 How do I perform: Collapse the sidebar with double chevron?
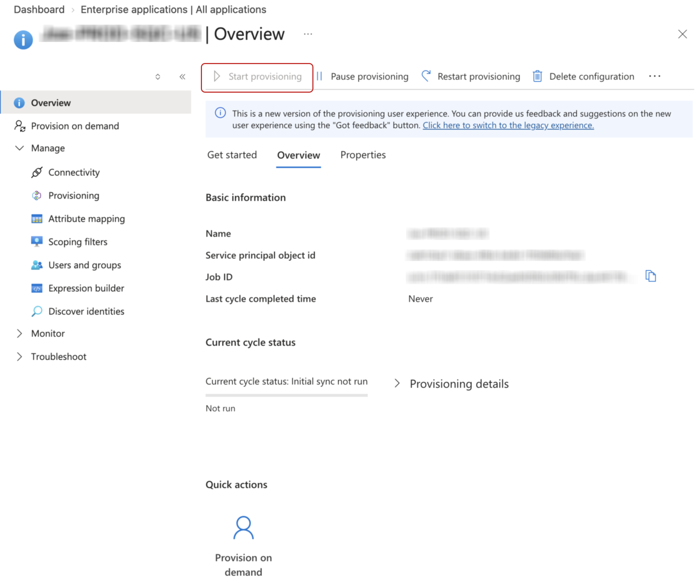pyautogui.click(x=182, y=77)
